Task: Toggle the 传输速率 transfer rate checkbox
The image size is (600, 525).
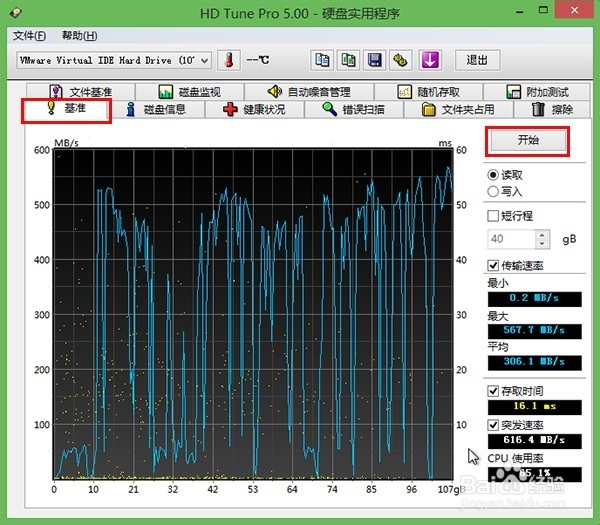Action: tap(493, 265)
